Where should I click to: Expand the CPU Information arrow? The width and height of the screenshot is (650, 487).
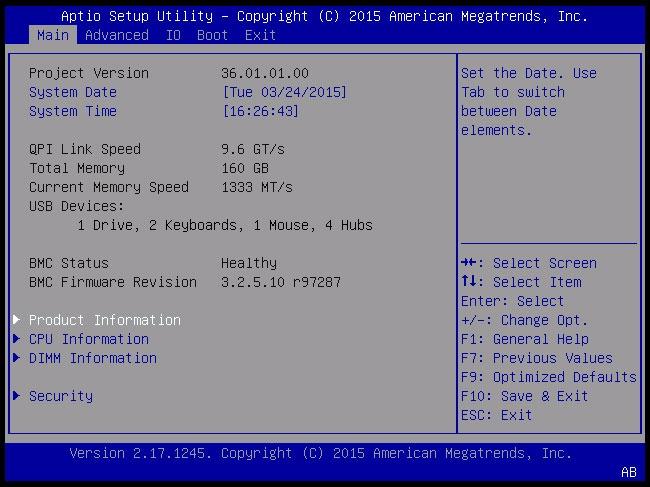click(17, 339)
